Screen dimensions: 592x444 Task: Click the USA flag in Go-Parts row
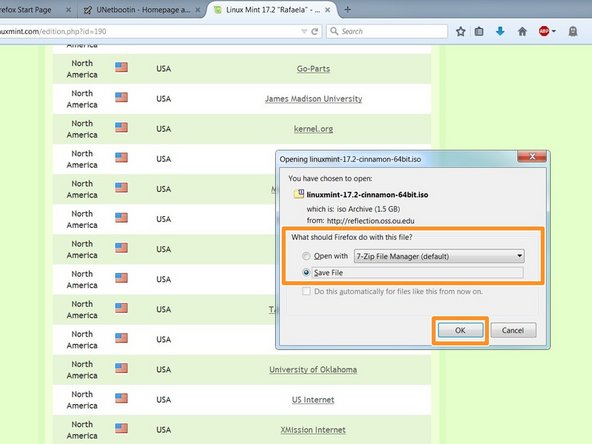coord(121,67)
